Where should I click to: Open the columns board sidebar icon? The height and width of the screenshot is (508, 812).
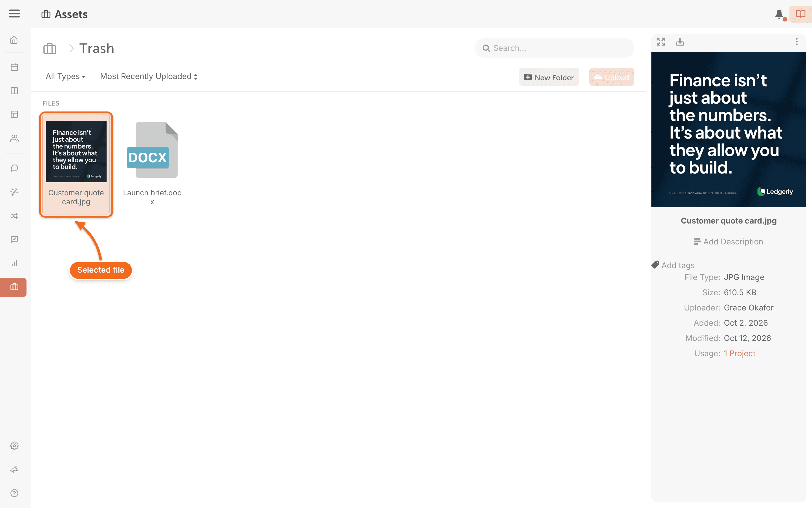point(14,91)
